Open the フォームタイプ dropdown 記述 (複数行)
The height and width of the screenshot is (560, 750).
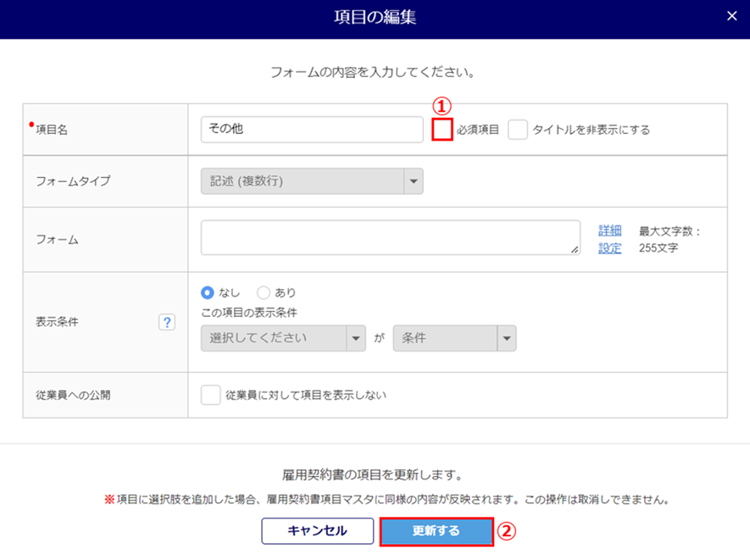[311, 180]
